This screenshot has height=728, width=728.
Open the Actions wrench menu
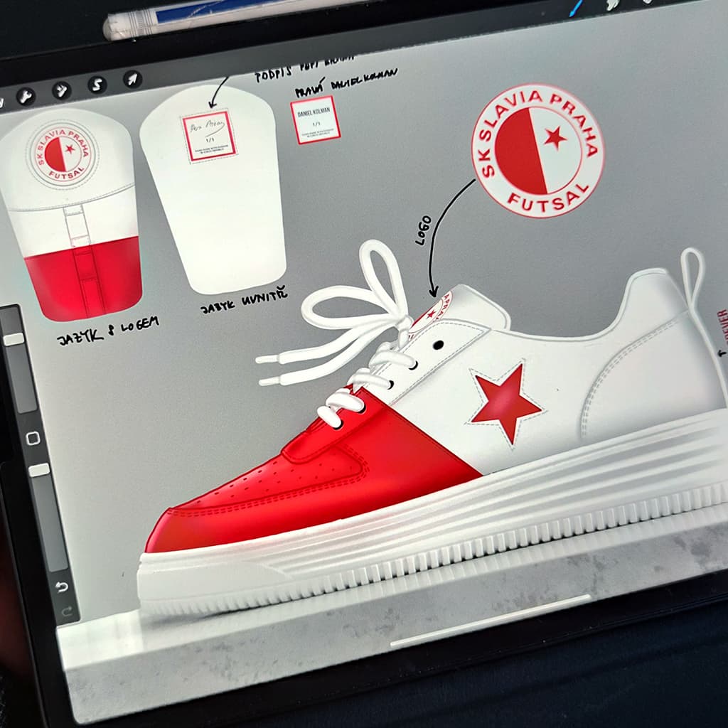tap(26, 97)
